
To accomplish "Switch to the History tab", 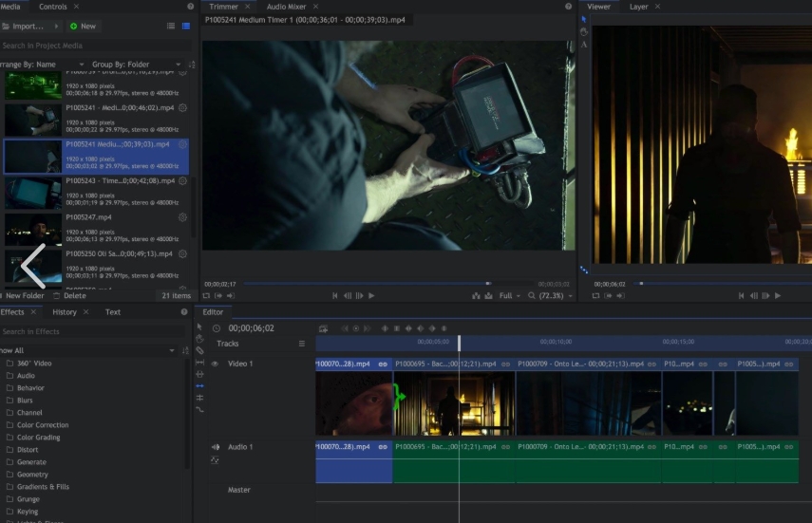I will pos(65,312).
